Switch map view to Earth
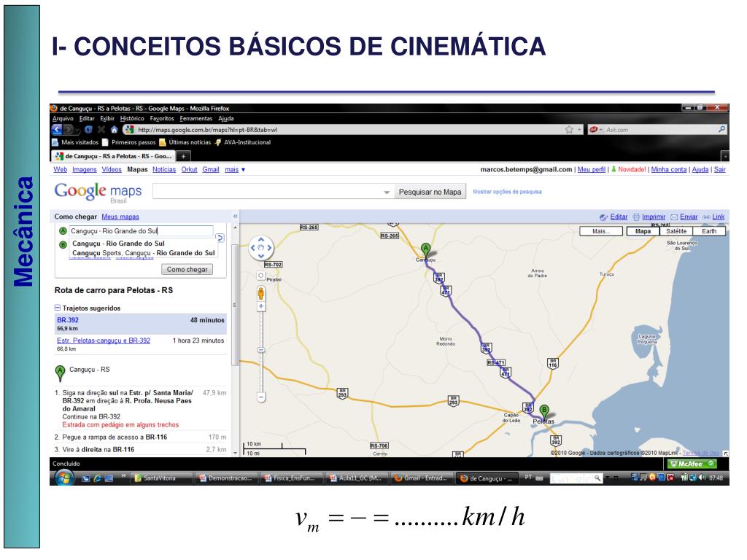Screen dimensions: 747x560 [x=709, y=231]
